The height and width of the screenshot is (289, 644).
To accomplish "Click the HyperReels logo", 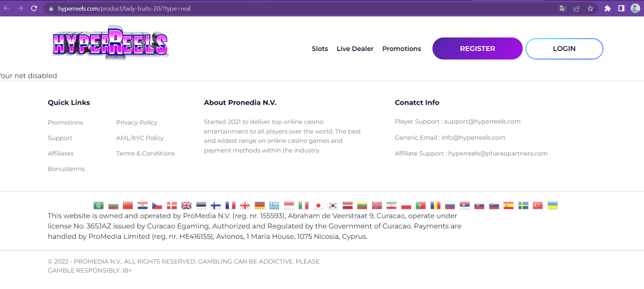I will 110,43.
